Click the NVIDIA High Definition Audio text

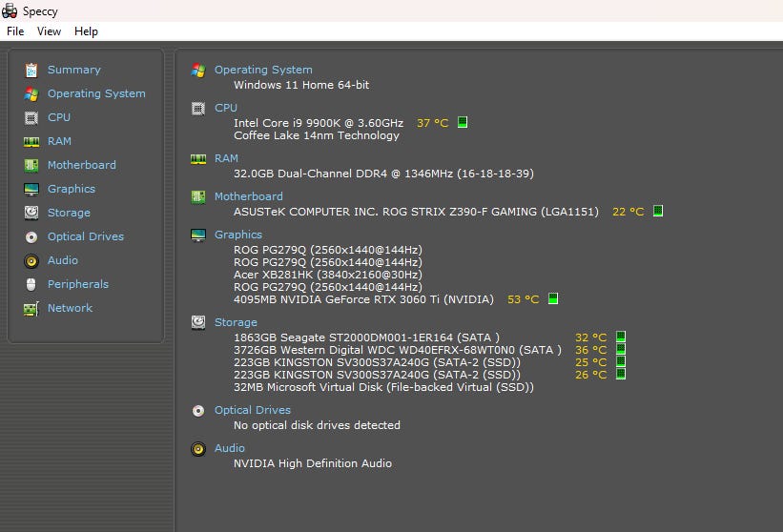[313, 463]
